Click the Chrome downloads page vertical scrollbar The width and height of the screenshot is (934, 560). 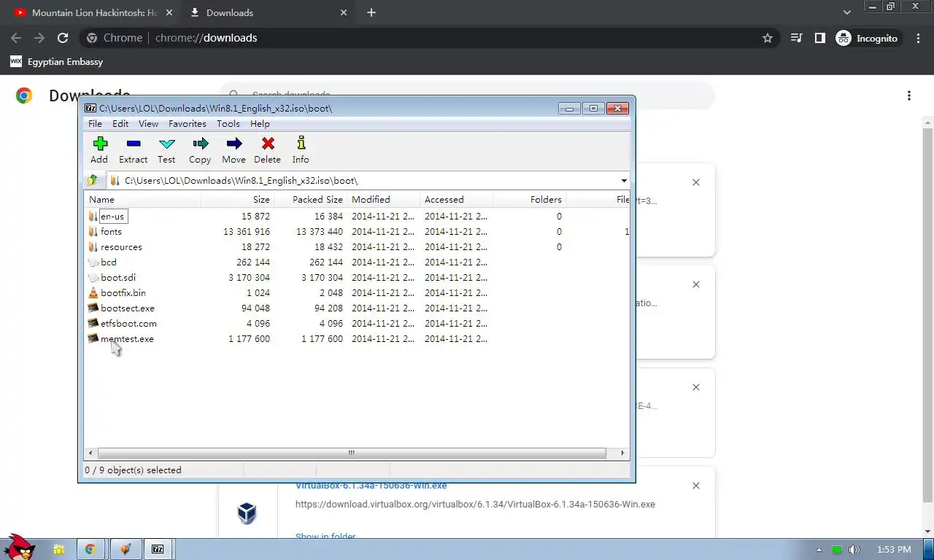pos(927,314)
